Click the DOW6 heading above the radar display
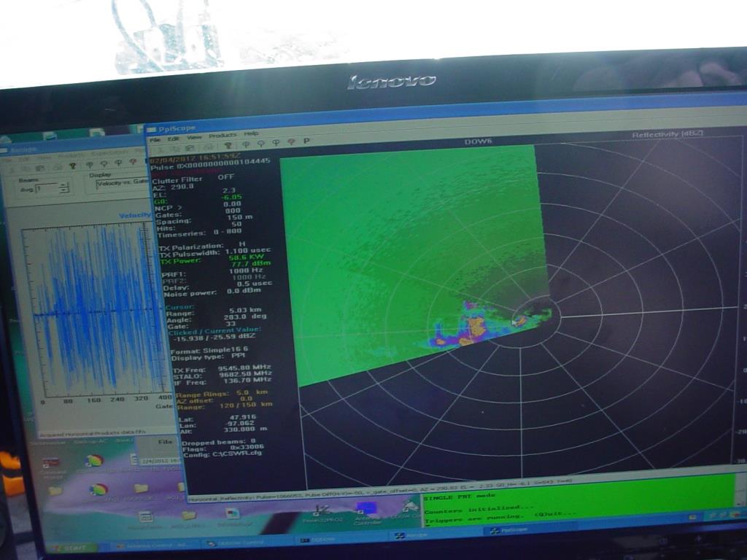The height and width of the screenshot is (560, 747). pyautogui.click(x=478, y=142)
